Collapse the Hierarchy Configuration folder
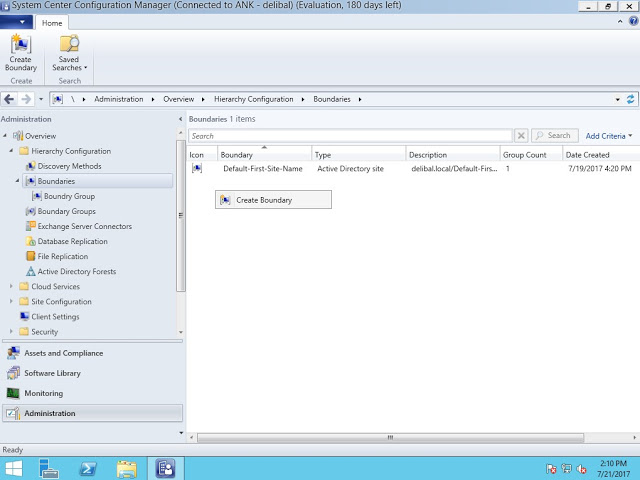This screenshot has height=480, width=640. click(x=12, y=151)
